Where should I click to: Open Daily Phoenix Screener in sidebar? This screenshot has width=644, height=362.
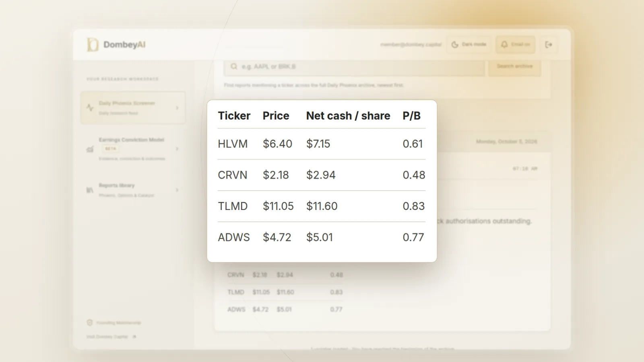point(133,108)
